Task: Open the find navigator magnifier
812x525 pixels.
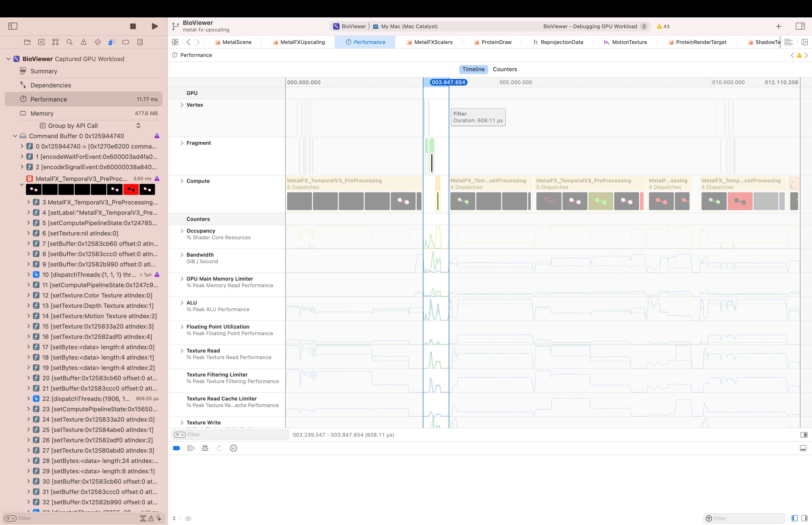Action: tap(70, 42)
